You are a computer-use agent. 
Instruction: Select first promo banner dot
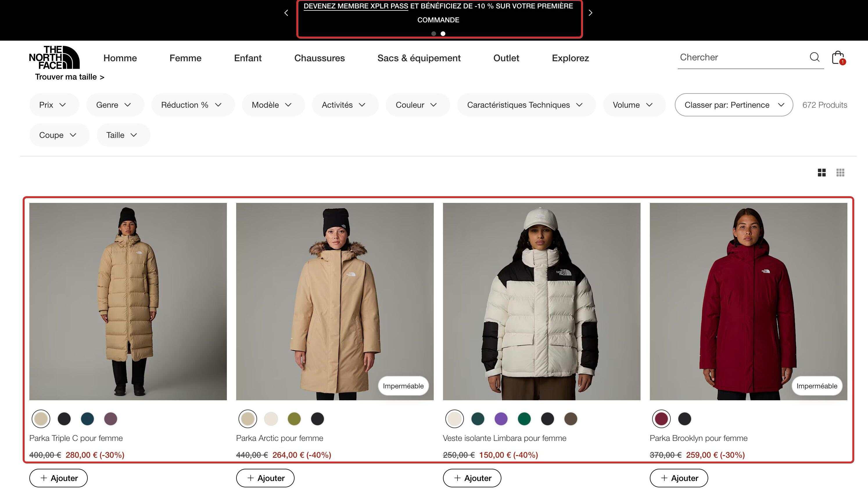point(433,34)
